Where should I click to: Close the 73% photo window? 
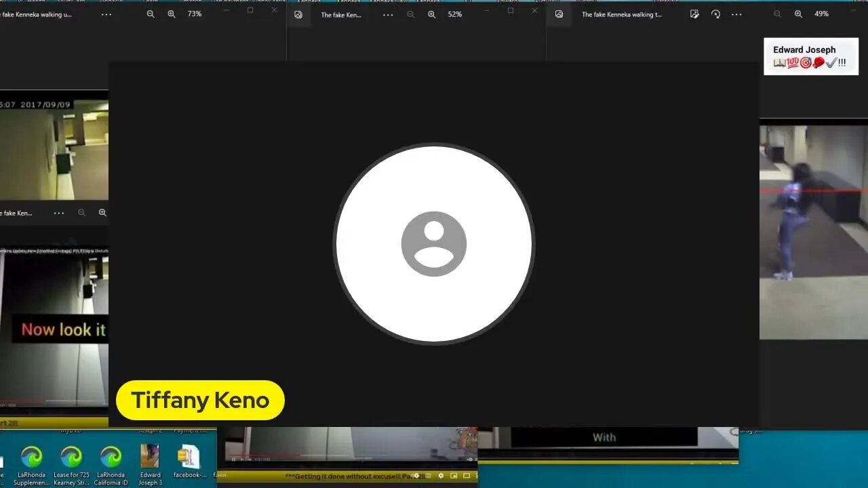click(274, 11)
